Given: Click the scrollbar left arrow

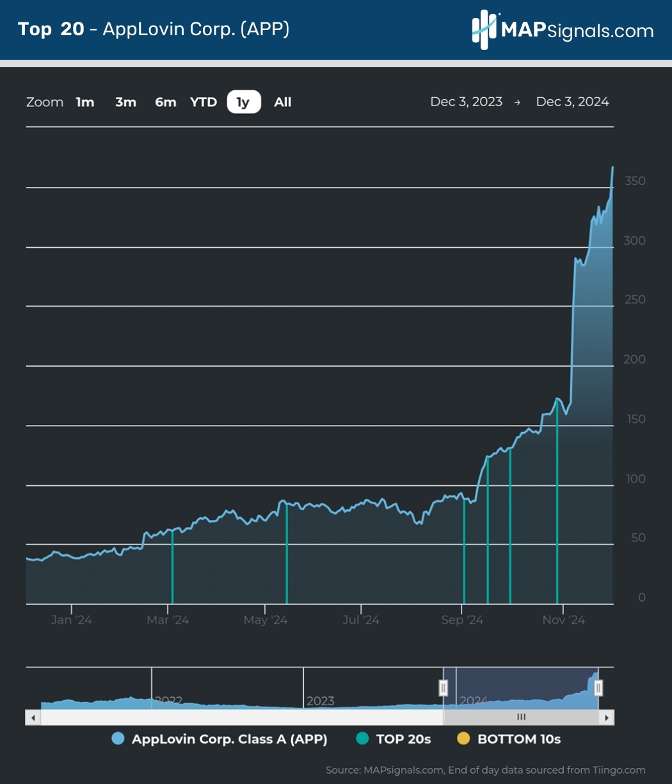Looking at the screenshot, I should [33, 717].
